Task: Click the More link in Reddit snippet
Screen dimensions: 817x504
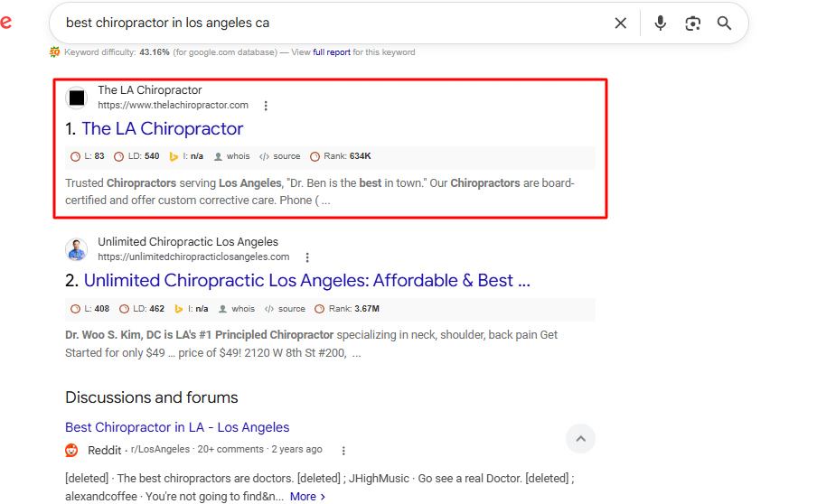Action: (x=307, y=497)
